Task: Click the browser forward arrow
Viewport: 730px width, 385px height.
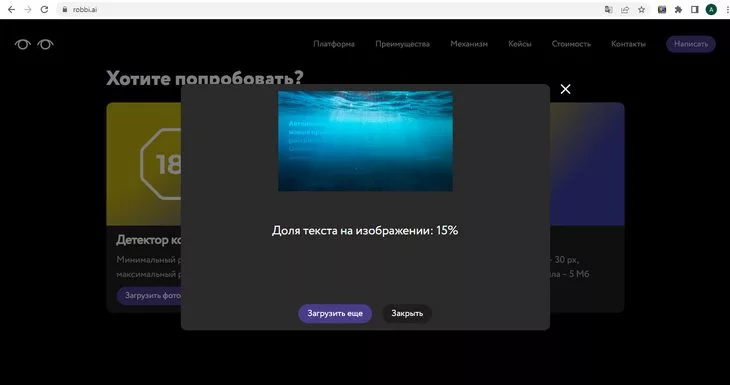Action: 28,9
